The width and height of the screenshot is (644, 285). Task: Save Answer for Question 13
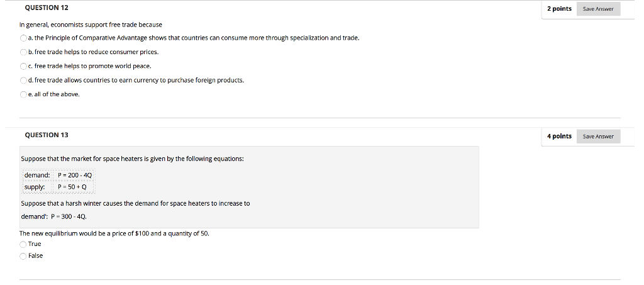(x=598, y=137)
